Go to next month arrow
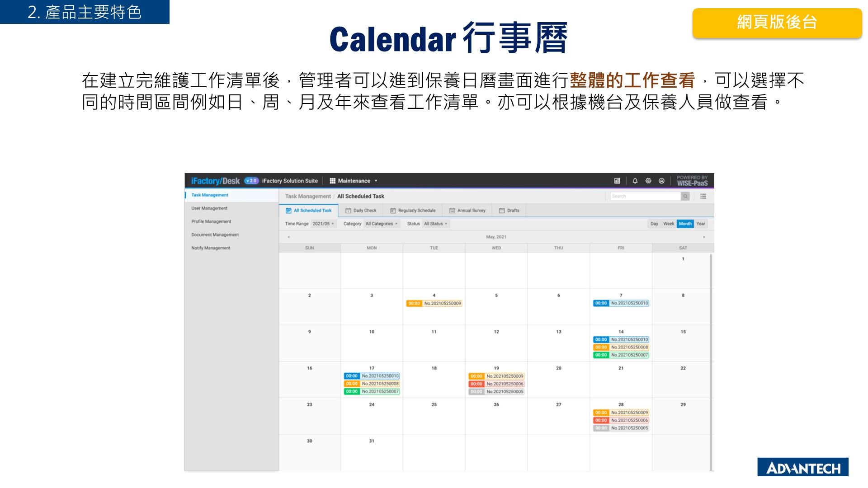The height and width of the screenshot is (488, 868). point(704,237)
